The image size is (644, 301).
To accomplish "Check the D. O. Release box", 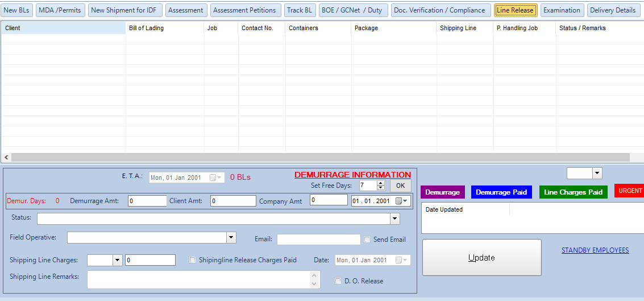I will point(338,281).
